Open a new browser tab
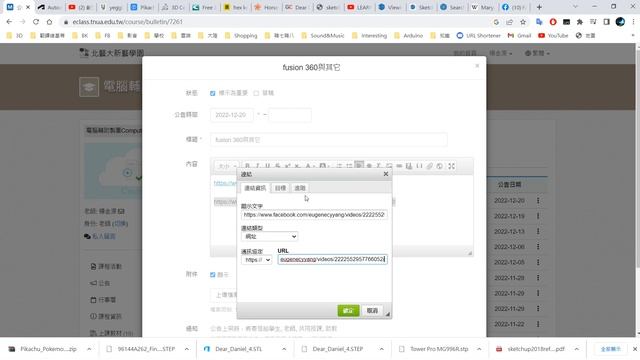The image size is (640, 360). (539, 7)
